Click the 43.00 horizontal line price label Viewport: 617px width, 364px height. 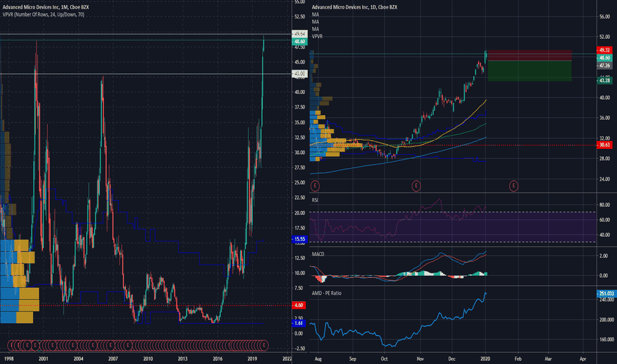tap(299, 73)
